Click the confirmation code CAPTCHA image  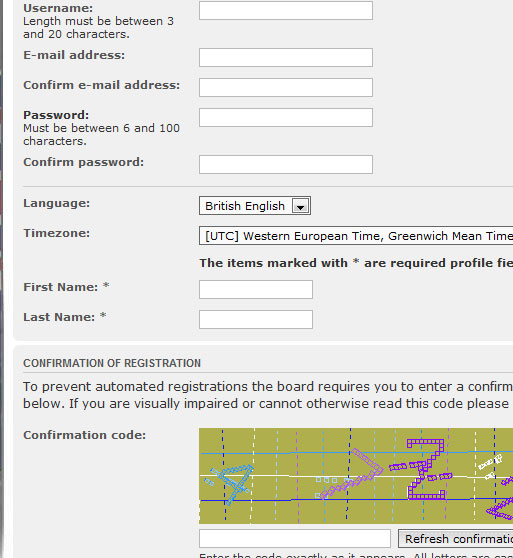356,476
